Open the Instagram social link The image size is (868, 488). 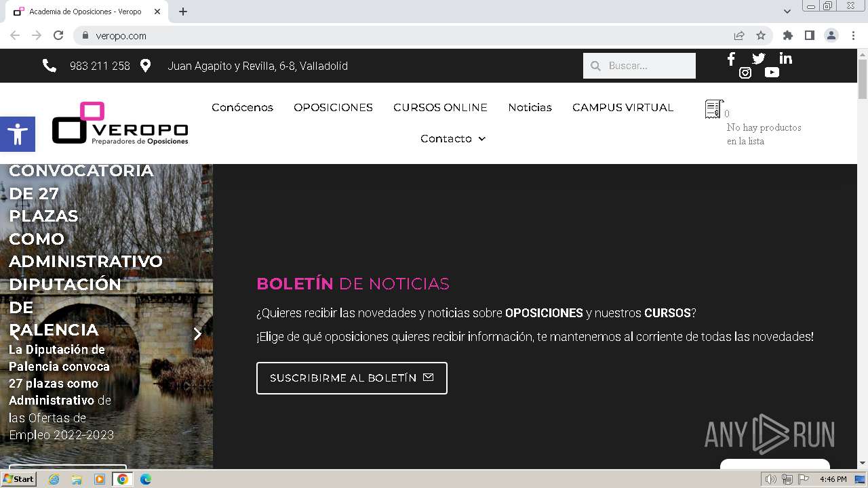[745, 73]
